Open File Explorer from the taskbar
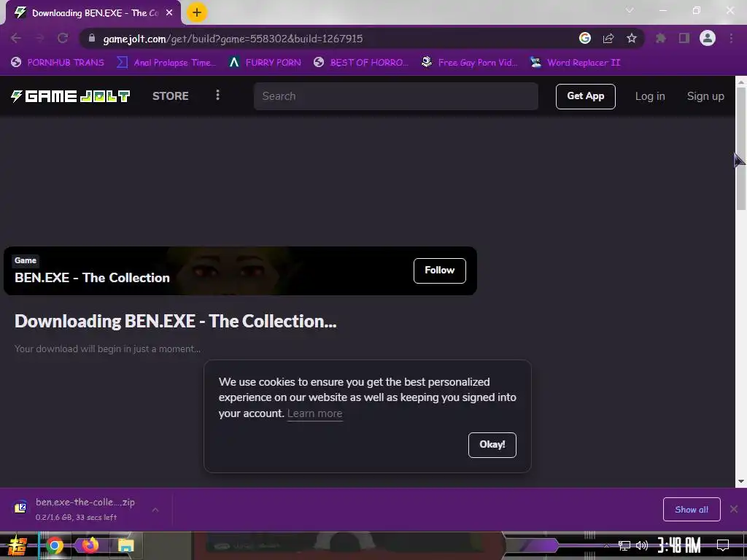 click(x=125, y=545)
